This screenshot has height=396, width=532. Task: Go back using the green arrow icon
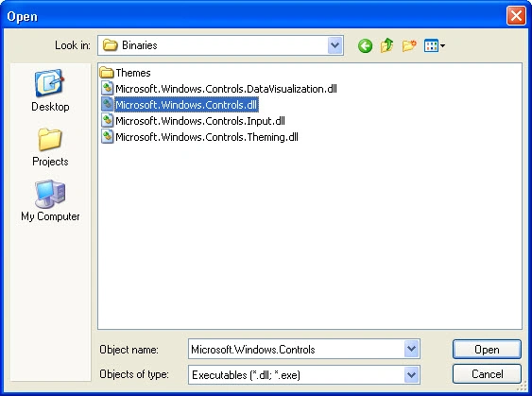(365, 45)
